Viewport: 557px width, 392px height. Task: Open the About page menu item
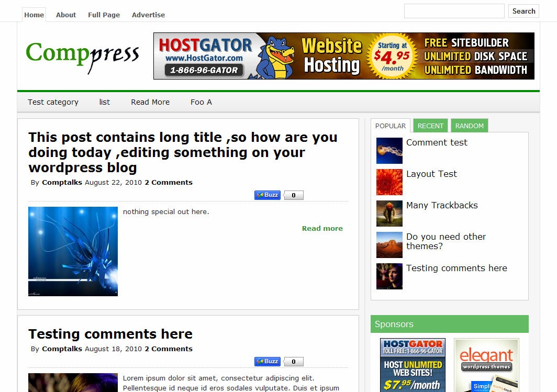click(66, 15)
